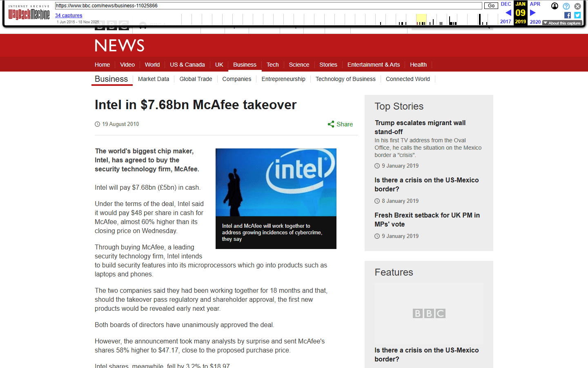This screenshot has height=368, width=588.
Task: Select the Business nav tab
Action: [x=245, y=65]
